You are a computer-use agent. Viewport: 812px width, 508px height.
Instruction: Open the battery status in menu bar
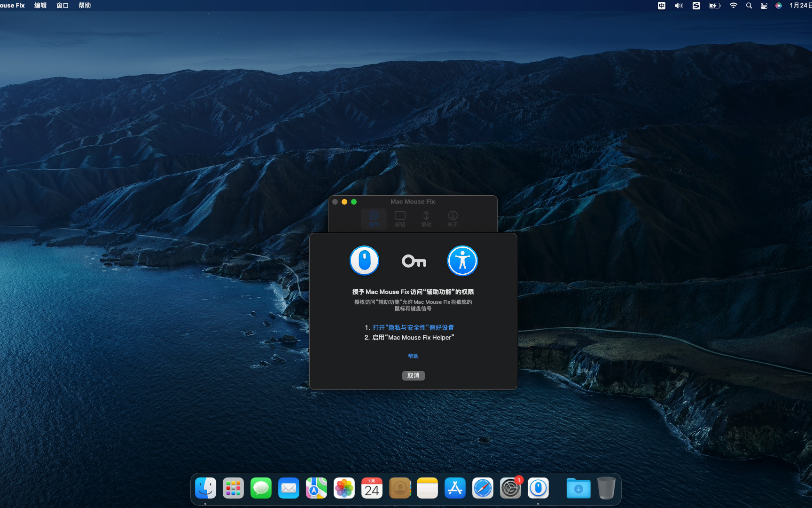pos(715,6)
